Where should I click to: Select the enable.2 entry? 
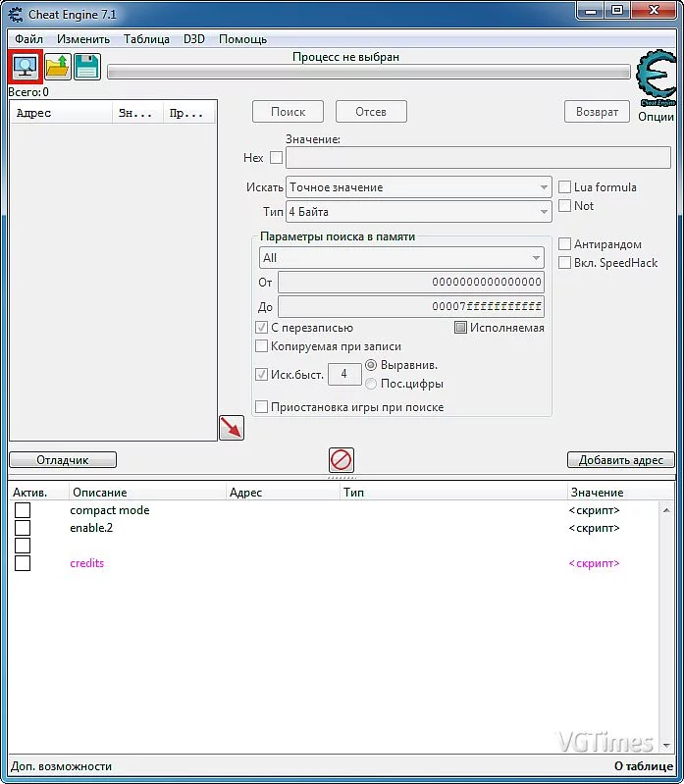tap(91, 528)
